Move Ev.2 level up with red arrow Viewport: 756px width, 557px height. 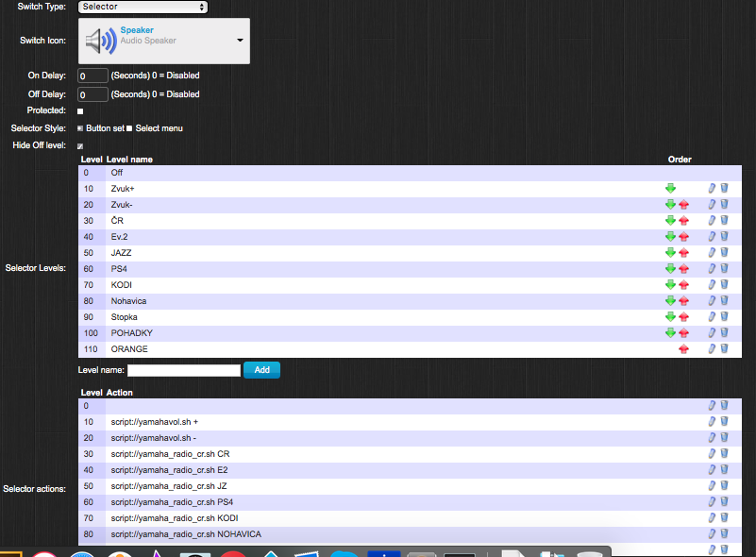click(x=683, y=237)
